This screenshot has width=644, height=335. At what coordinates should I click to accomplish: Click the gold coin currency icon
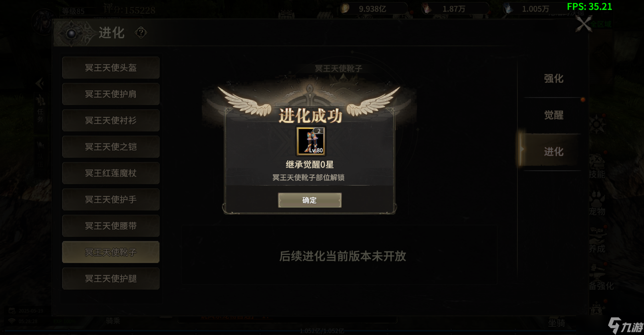coord(344,8)
